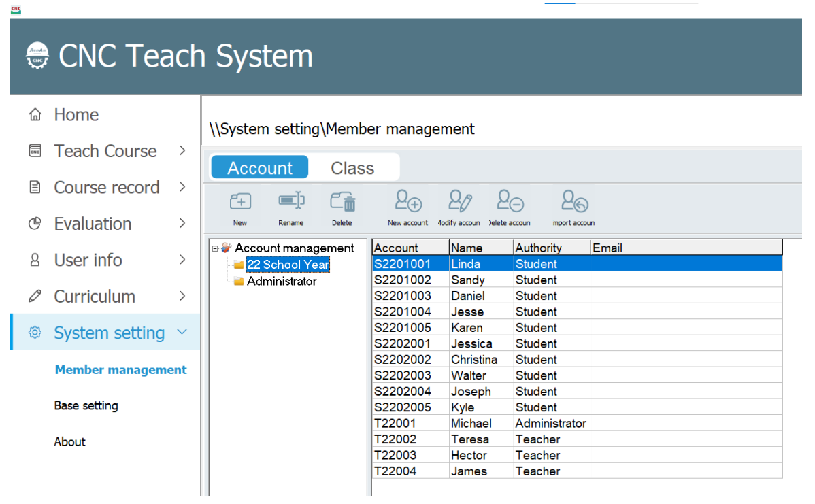Click the New account icon
815x504 pixels.
coord(408,201)
